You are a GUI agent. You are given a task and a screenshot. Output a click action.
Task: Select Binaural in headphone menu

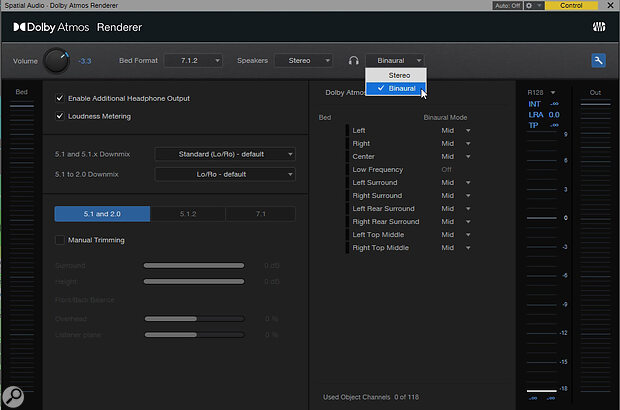coord(396,88)
